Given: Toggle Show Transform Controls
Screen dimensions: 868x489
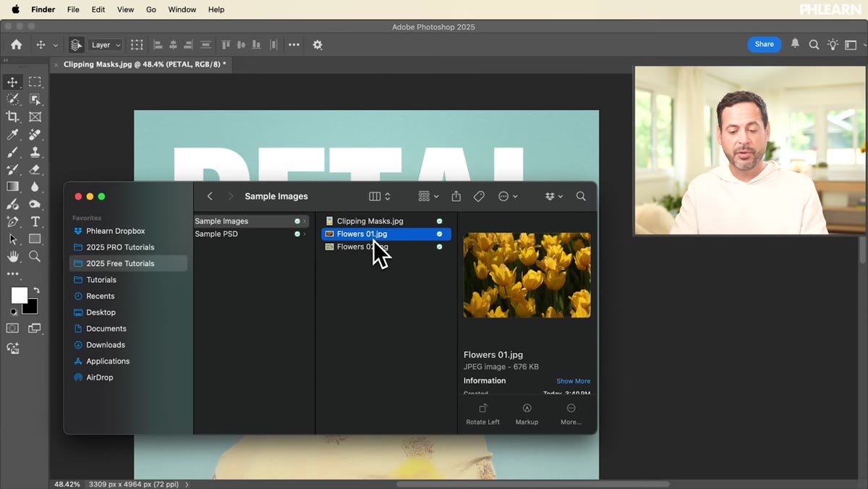Looking at the screenshot, I should coord(137,45).
